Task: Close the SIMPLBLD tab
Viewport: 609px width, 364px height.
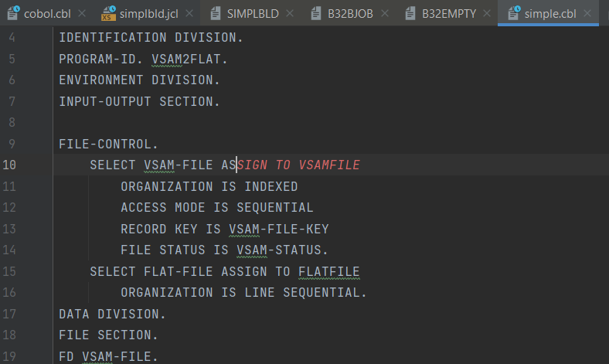Action: (x=290, y=13)
